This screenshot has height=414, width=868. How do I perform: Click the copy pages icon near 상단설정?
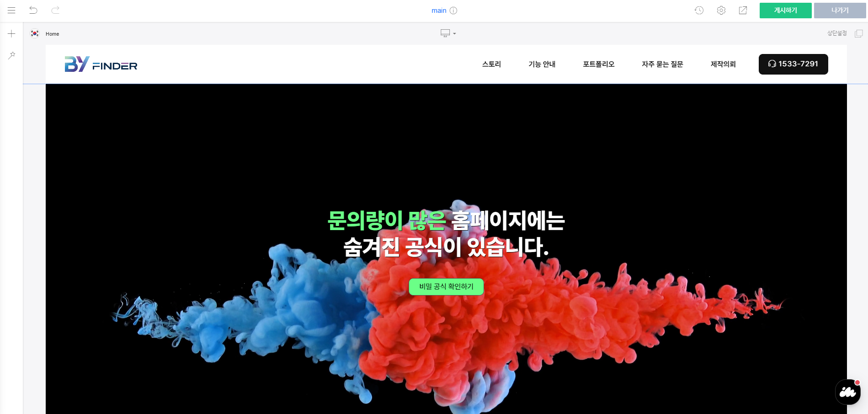tap(859, 33)
